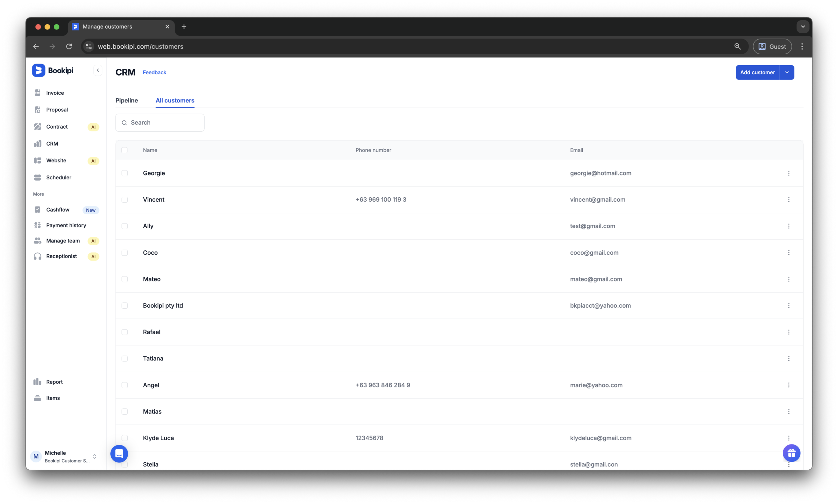This screenshot has height=504, width=838.
Task: Click inside the Search customers field
Action: [160, 122]
